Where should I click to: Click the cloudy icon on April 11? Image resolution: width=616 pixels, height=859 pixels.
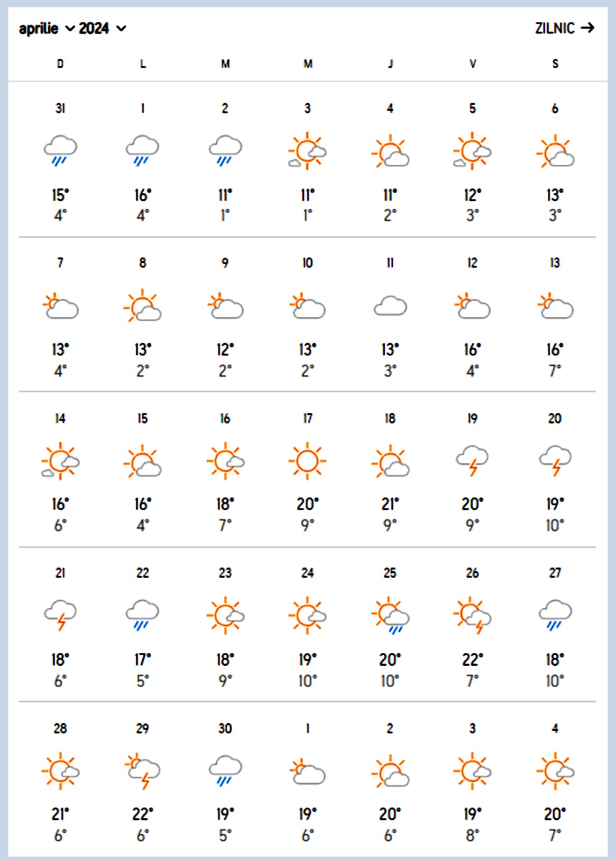(390, 307)
